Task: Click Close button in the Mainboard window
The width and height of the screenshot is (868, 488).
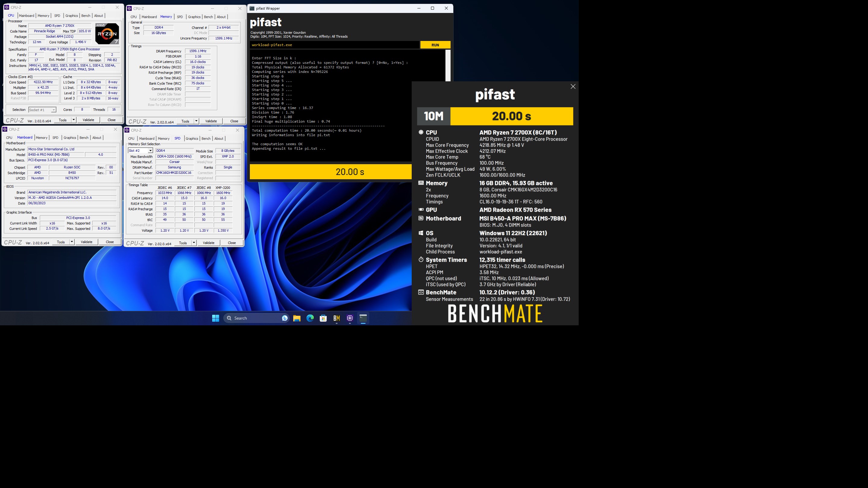Action: (x=110, y=242)
